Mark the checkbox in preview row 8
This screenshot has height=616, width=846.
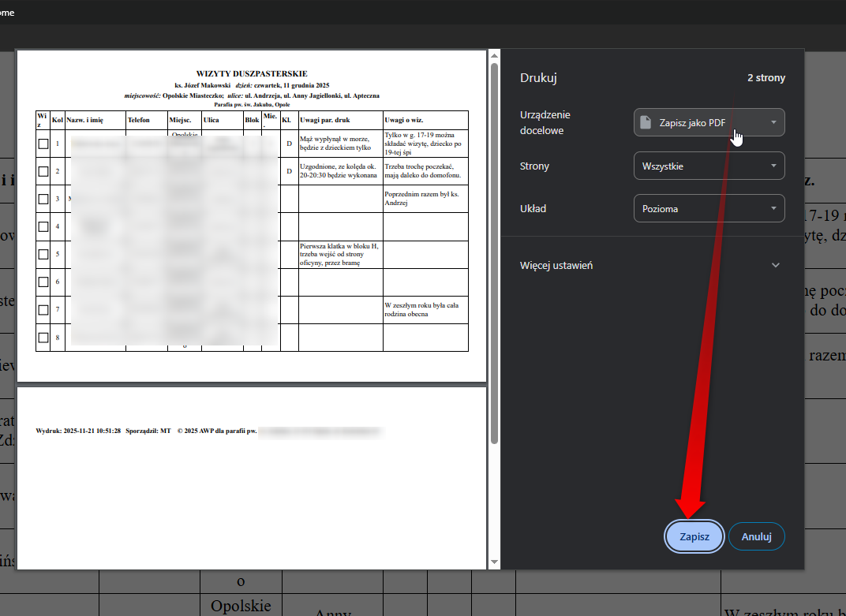[x=43, y=338]
